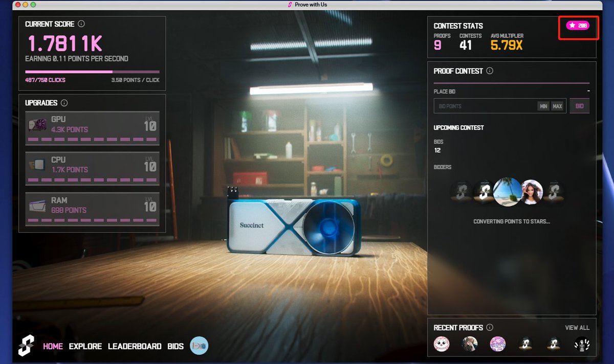614x364 pixels.
Task: Go to the HOME section
Action: [x=53, y=346]
